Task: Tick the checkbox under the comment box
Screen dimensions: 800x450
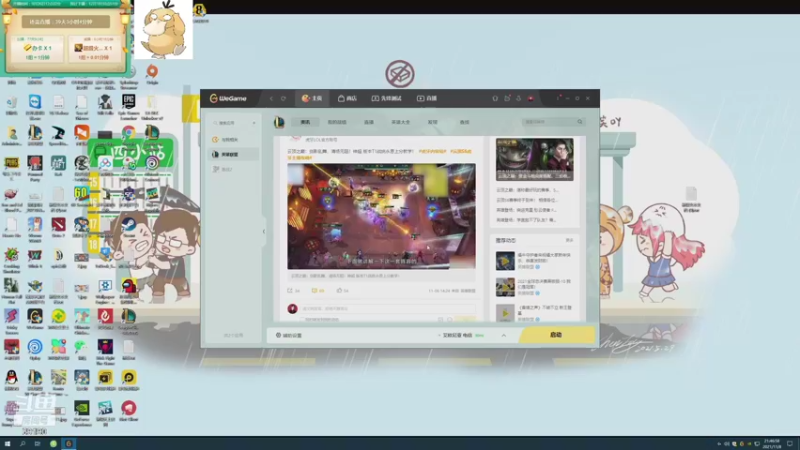Action: point(303,319)
